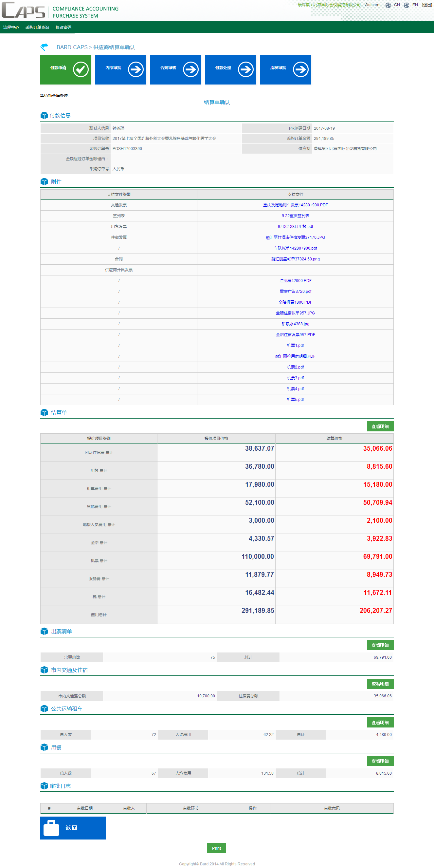The width and height of the screenshot is (434, 868).
Task: Click the CAPS logo in the header
Action: click(x=24, y=10)
